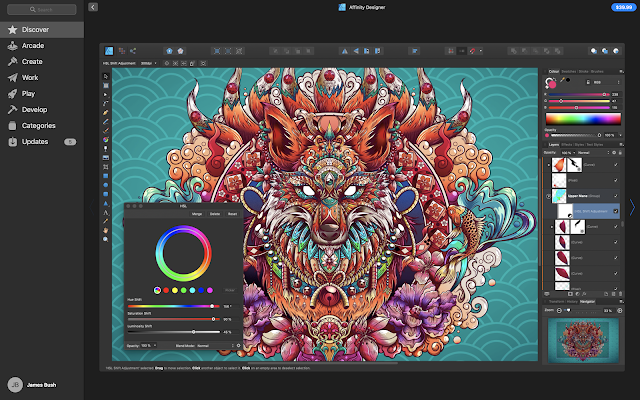Viewport: 640px width, 400px height.
Task: Click the App Store search field
Action: tap(42, 9)
